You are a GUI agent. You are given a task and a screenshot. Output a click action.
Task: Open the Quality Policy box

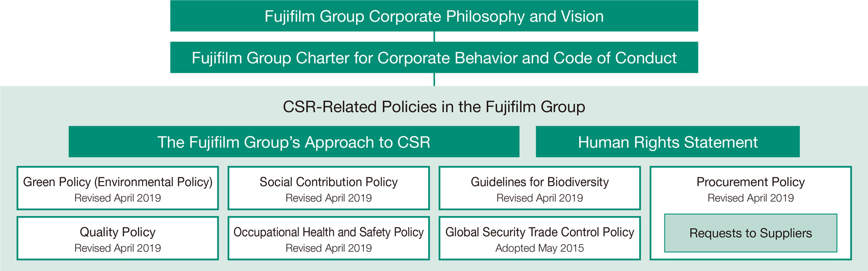(x=118, y=238)
